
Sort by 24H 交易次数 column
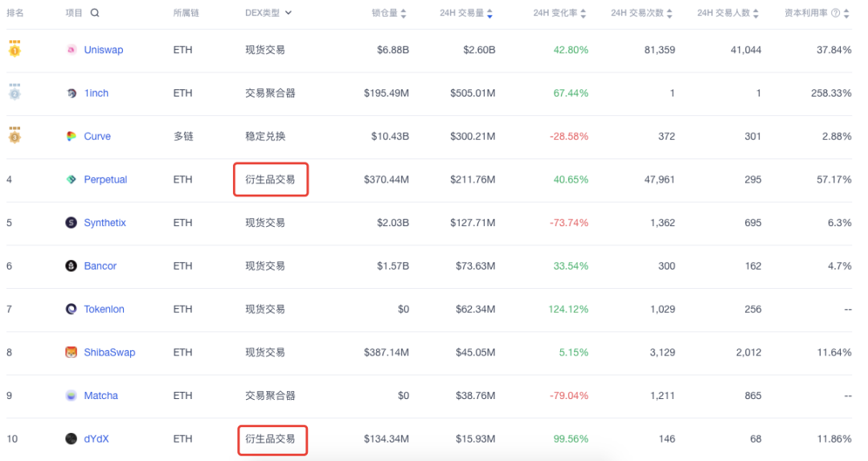pyautogui.click(x=669, y=14)
